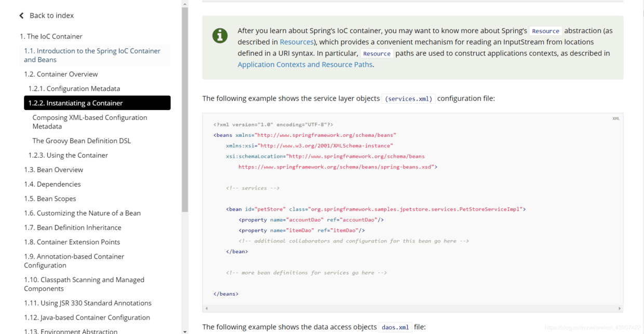Click the opening beans xmlns line
This screenshot has width=644, height=334.
click(305, 135)
